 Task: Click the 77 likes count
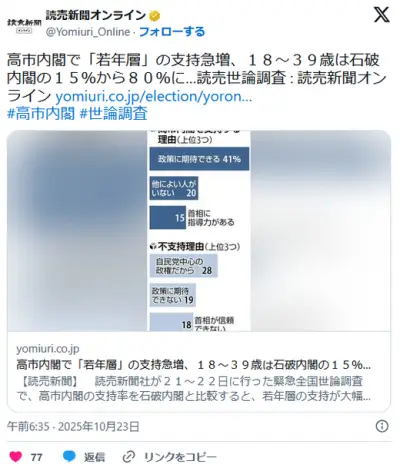click(37, 457)
